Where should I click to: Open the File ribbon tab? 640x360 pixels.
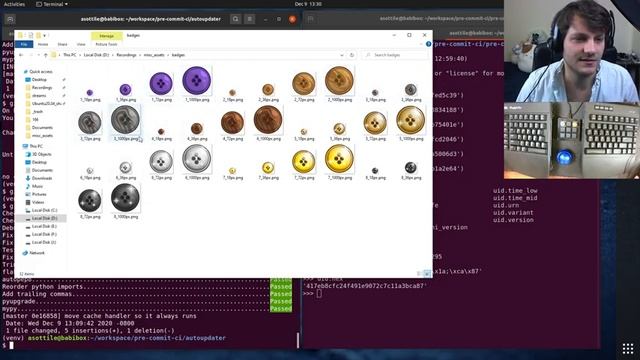[24, 44]
